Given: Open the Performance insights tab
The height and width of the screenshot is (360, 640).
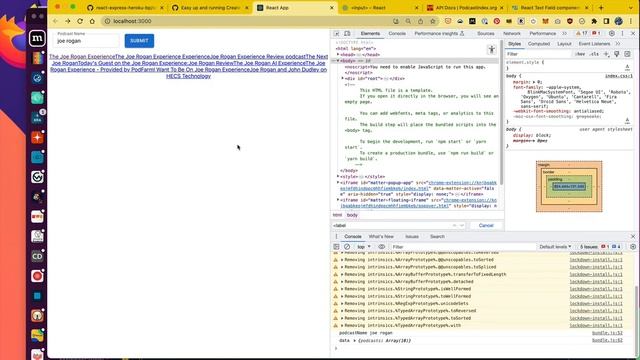Looking at the screenshot, I should pos(439,33).
